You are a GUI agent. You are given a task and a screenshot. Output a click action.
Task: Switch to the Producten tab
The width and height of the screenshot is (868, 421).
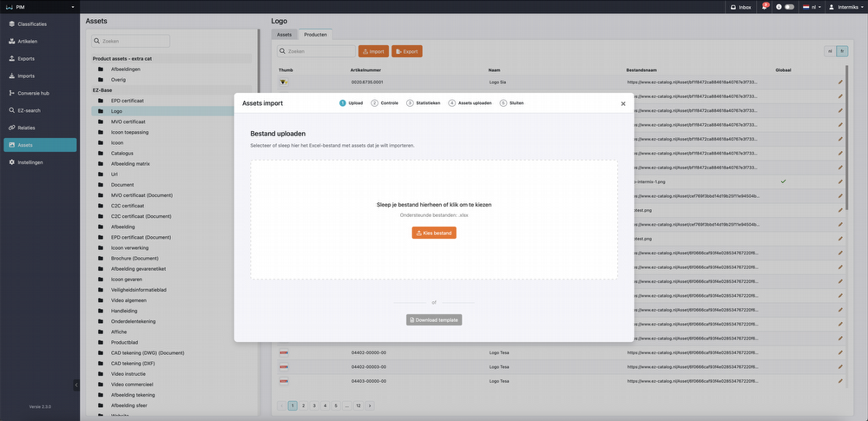pyautogui.click(x=315, y=35)
